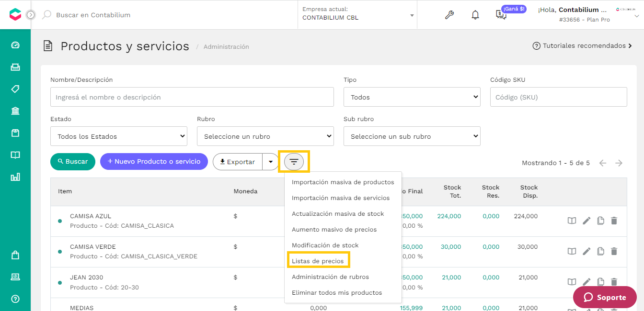Open the laptop code icon in sidebar
This screenshot has width=644, height=311.
point(15,277)
